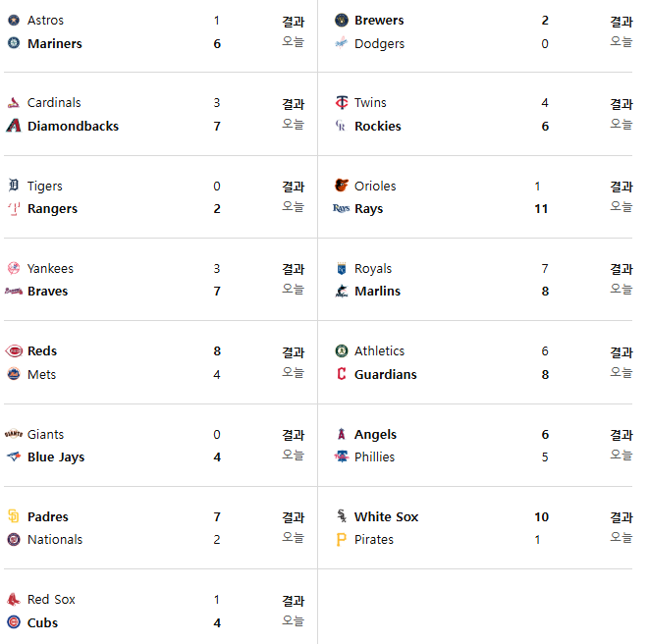Click the Pirates P logo

pos(342,539)
